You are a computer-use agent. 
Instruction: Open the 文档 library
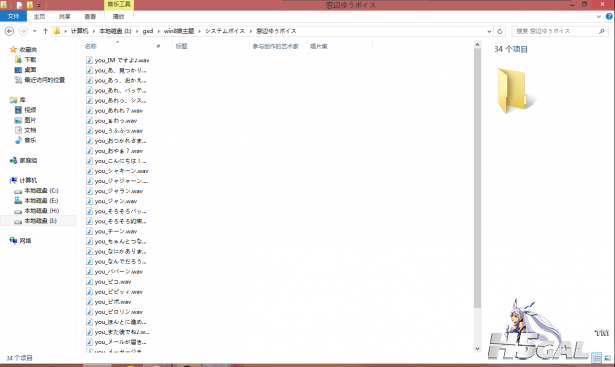30,130
